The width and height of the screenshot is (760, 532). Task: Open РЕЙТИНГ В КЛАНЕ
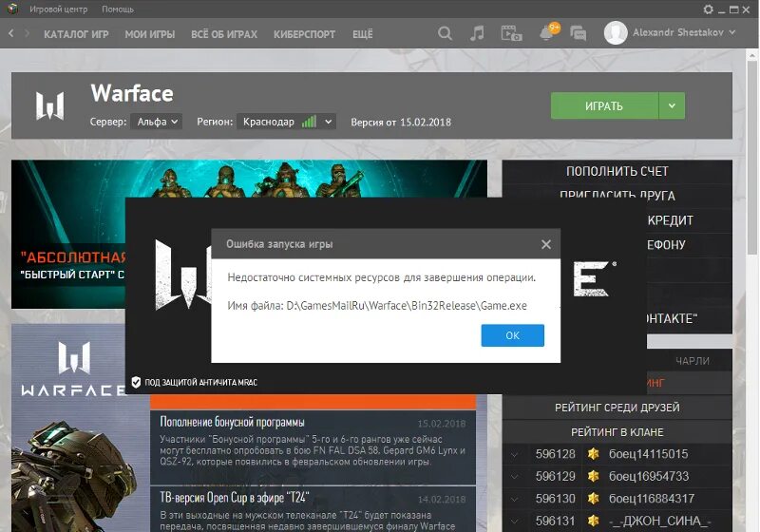(x=617, y=431)
